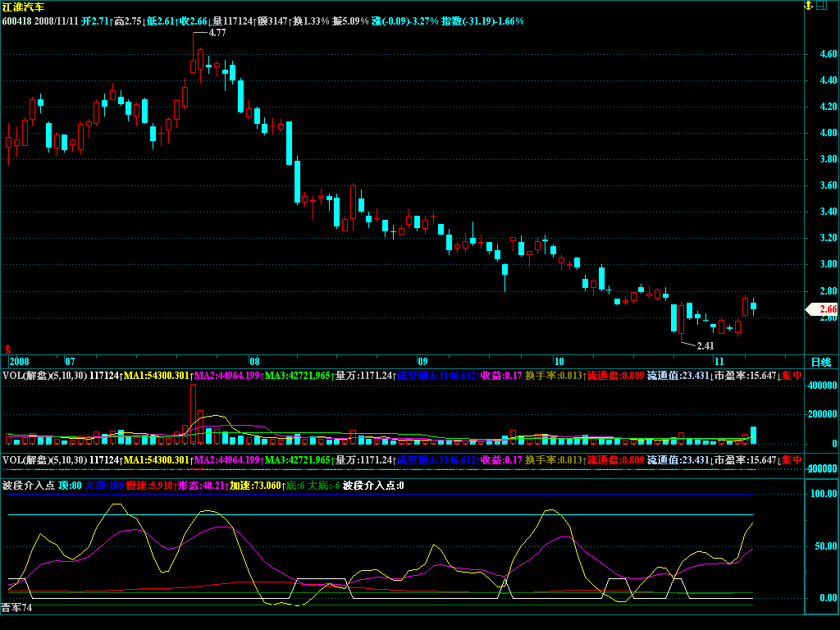Click MA3:42721.965 above the volume bars

pyautogui.click(x=297, y=376)
